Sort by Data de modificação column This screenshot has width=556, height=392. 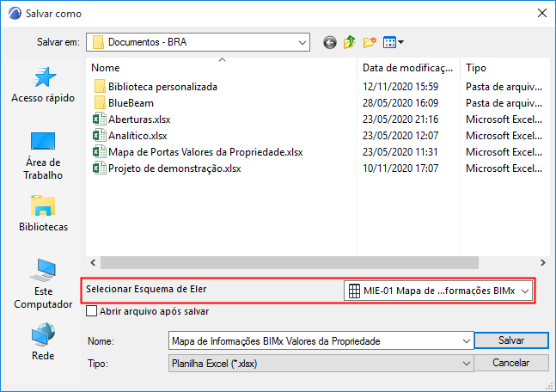click(x=407, y=68)
